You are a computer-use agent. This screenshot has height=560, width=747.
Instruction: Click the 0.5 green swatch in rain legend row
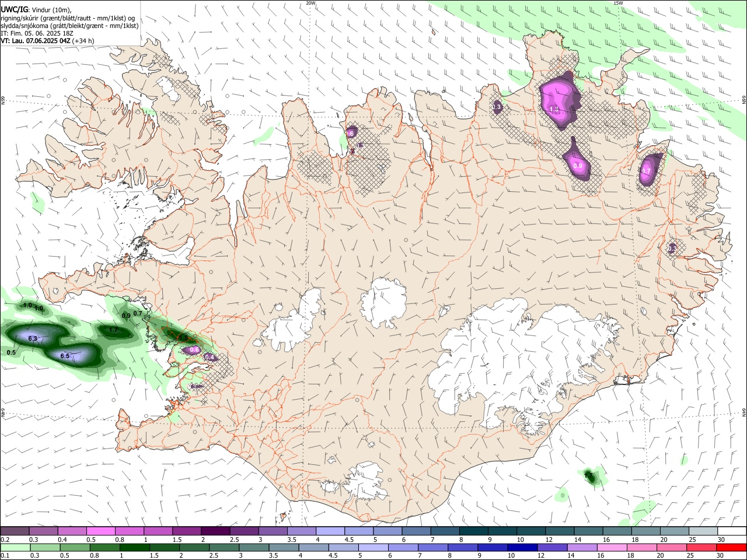pyautogui.click(x=75, y=547)
